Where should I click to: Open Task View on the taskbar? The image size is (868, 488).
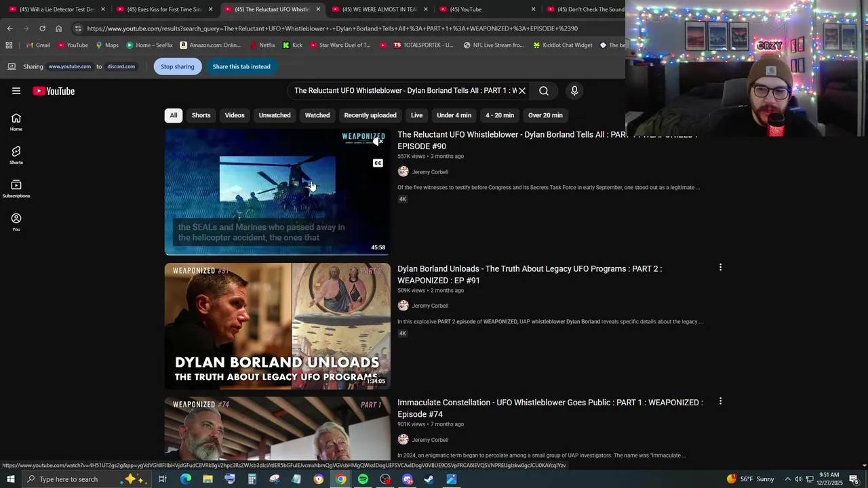tap(163, 479)
